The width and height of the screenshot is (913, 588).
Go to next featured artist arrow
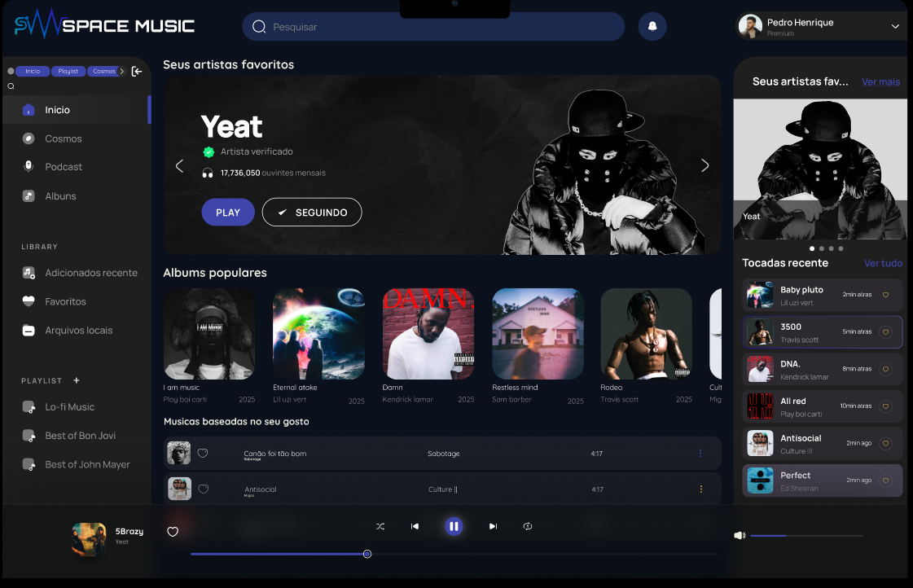(705, 166)
